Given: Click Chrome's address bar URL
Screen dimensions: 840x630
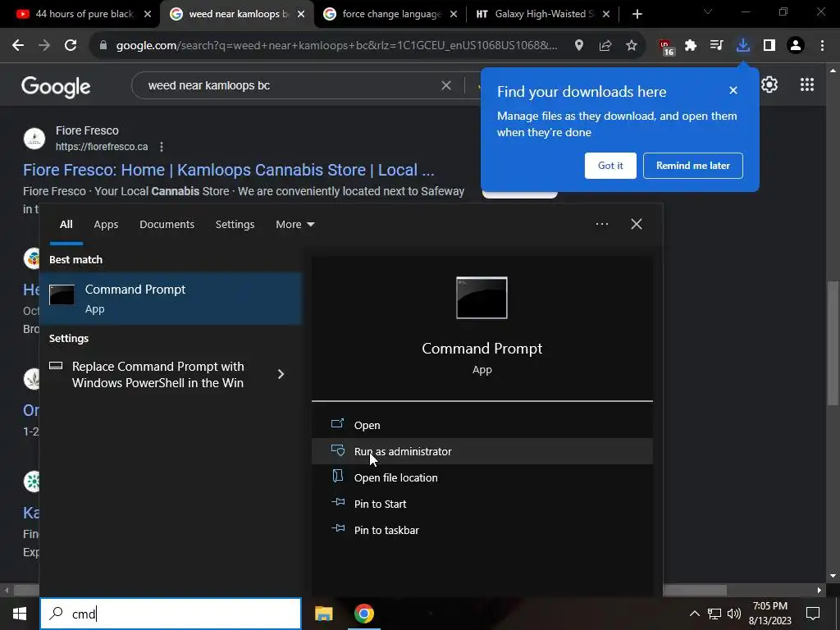Looking at the screenshot, I should point(336,46).
